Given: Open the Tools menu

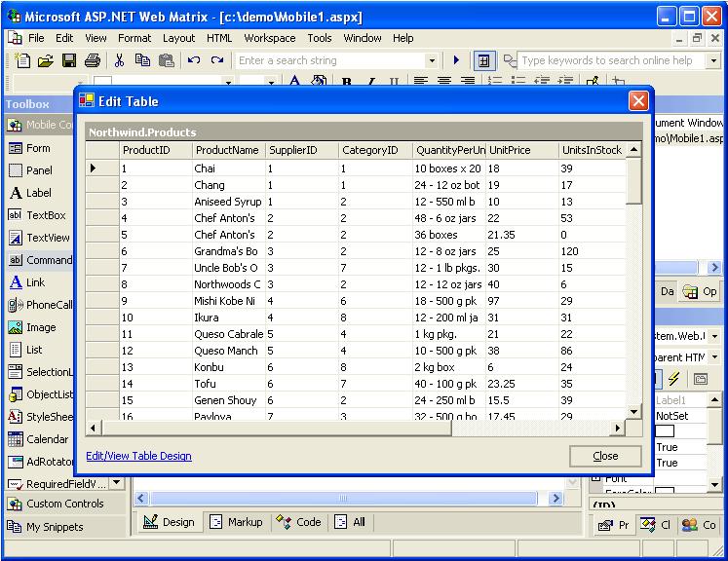Looking at the screenshot, I should pyautogui.click(x=320, y=38).
